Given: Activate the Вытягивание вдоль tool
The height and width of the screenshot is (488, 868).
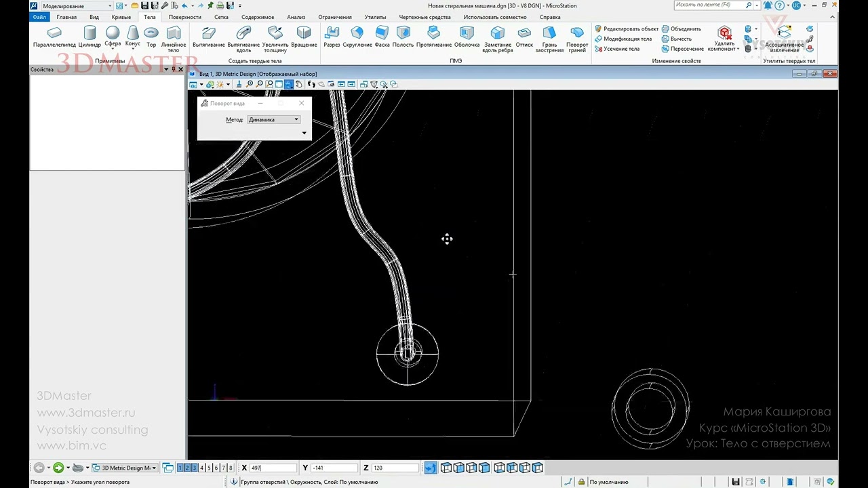Looking at the screenshot, I should 243,39.
